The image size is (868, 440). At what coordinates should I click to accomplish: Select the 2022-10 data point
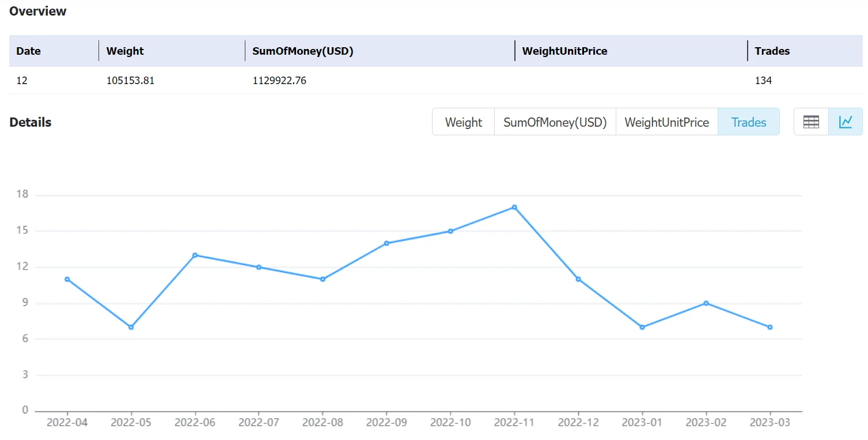pyautogui.click(x=450, y=231)
